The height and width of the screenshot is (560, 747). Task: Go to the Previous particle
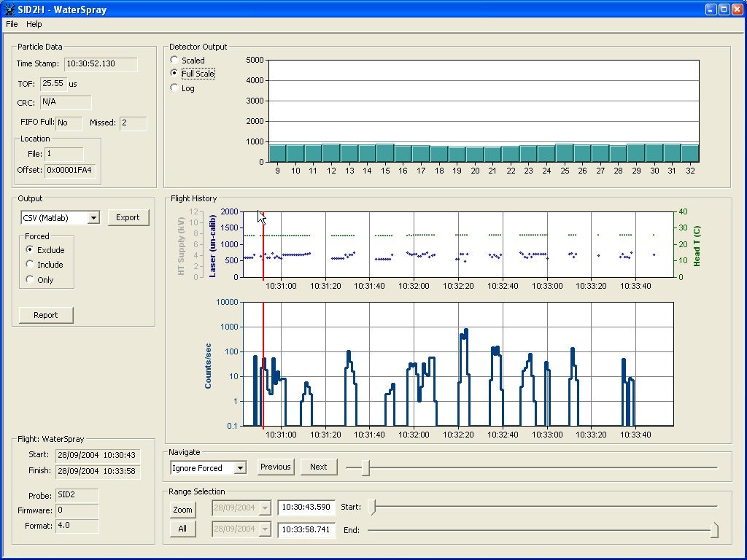pyautogui.click(x=275, y=467)
